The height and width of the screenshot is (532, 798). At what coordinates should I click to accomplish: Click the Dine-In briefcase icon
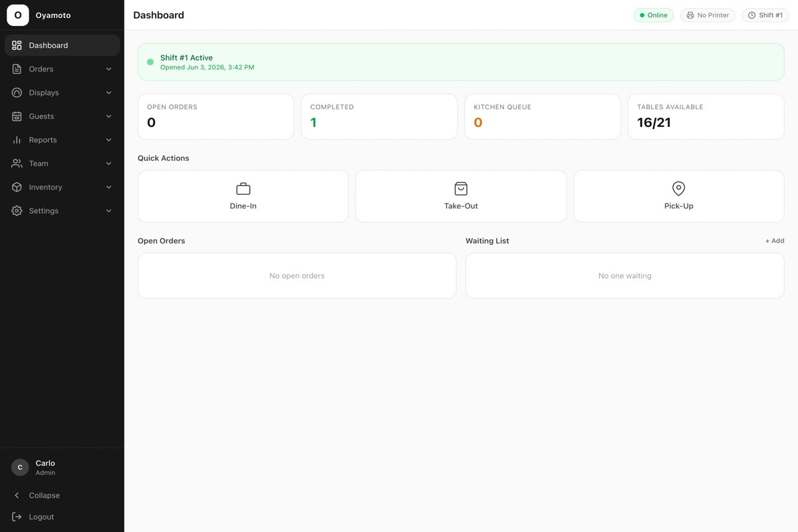(243, 189)
